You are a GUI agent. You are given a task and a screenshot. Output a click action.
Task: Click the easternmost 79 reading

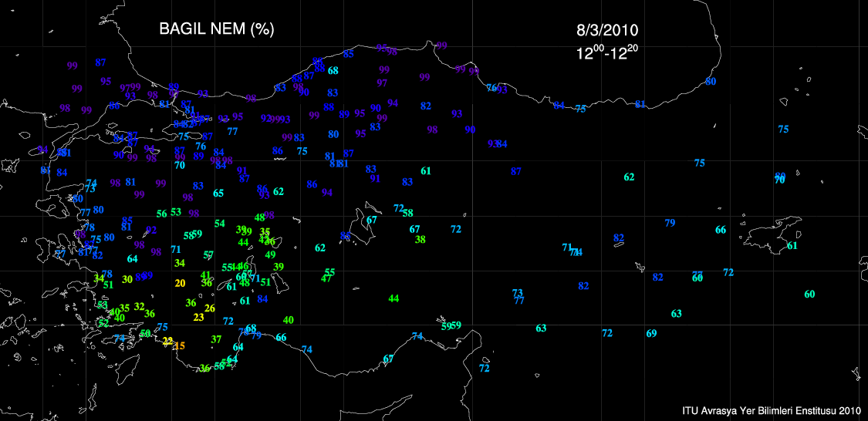[670, 223]
